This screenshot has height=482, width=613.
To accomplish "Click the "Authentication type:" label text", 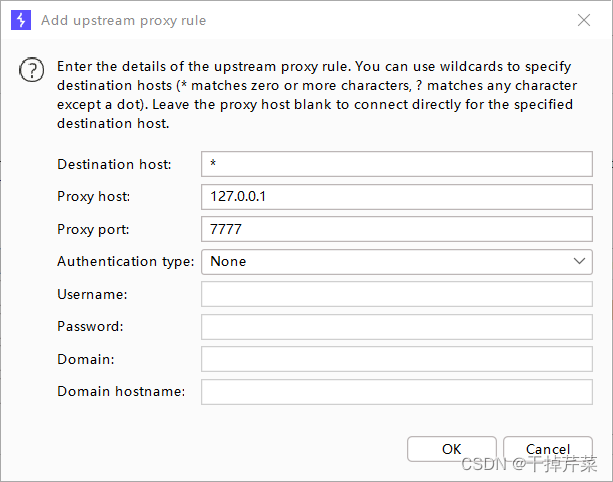I will [125, 261].
